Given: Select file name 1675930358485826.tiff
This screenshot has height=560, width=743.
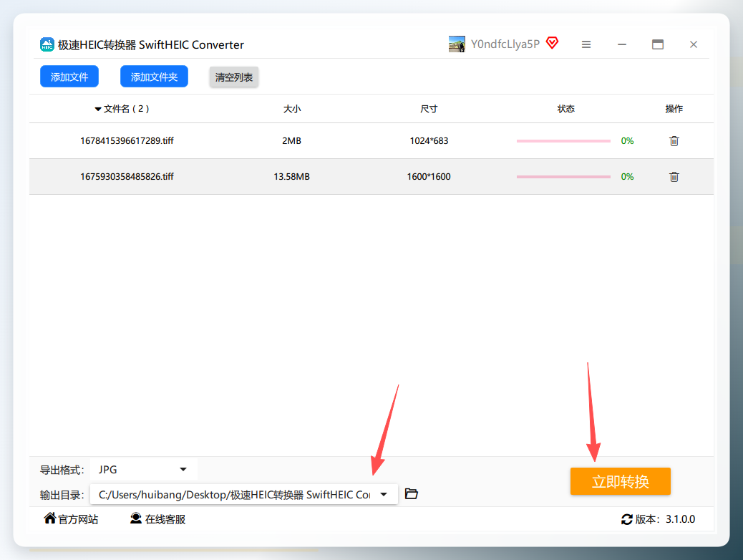Looking at the screenshot, I should coord(127,177).
